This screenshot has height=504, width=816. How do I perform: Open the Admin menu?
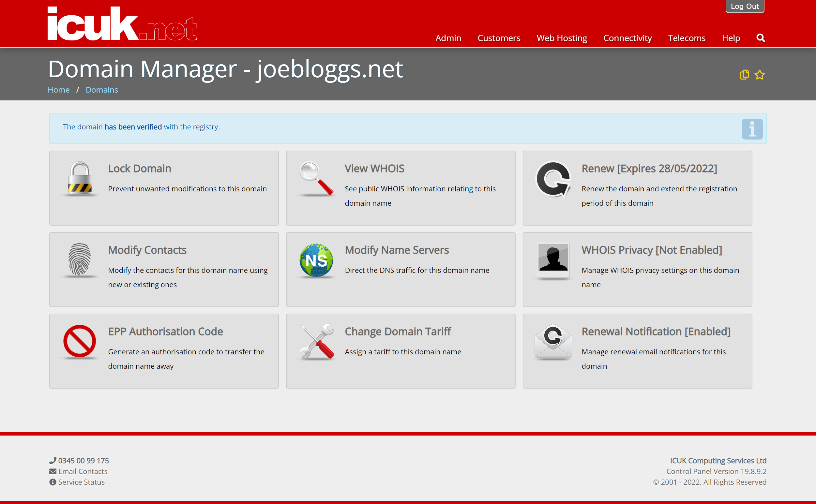click(448, 38)
